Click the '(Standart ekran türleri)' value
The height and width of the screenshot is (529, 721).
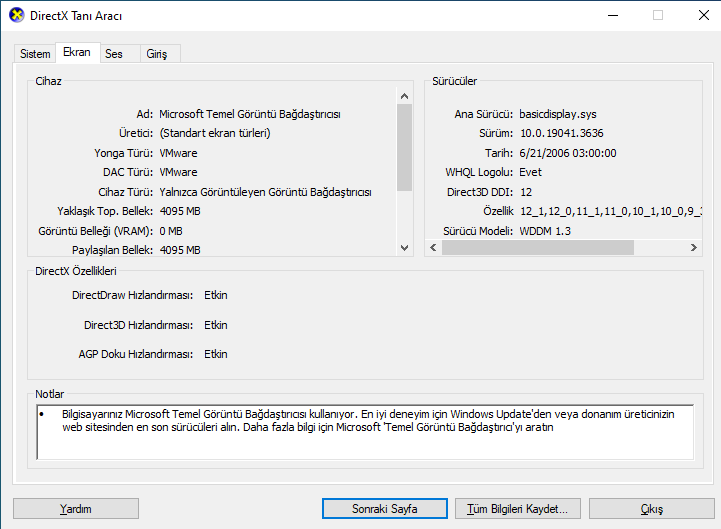(x=215, y=133)
